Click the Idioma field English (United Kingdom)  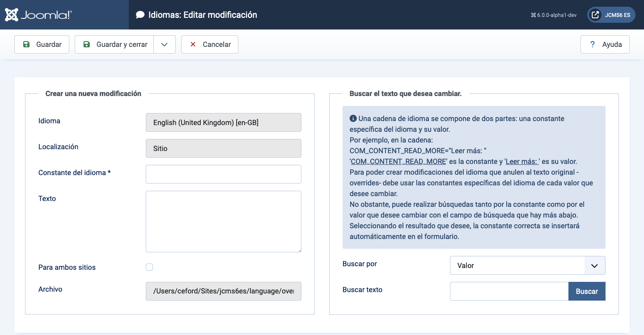tap(224, 122)
